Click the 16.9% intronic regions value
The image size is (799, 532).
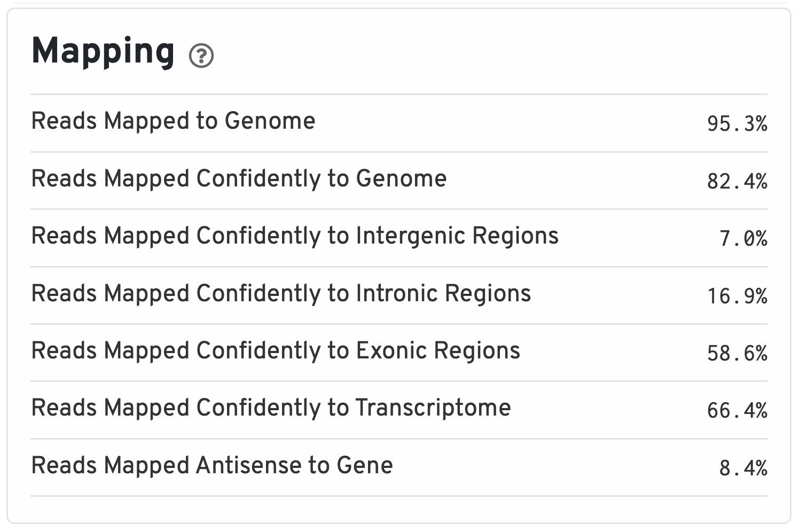737,296
